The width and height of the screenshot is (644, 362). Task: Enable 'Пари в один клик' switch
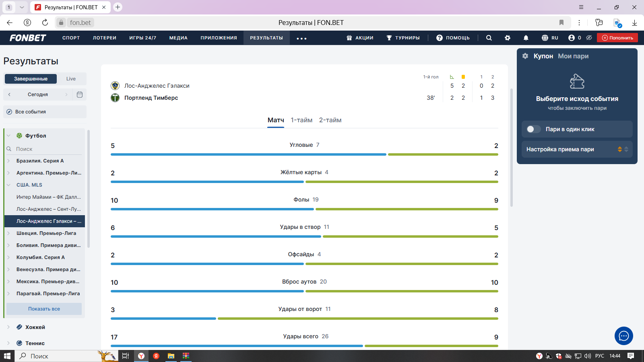(x=534, y=129)
